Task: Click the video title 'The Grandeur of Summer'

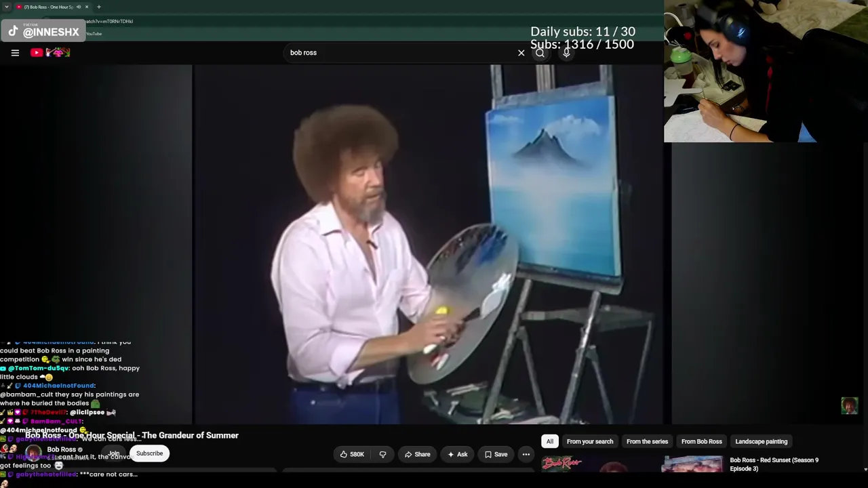Action: (x=191, y=435)
